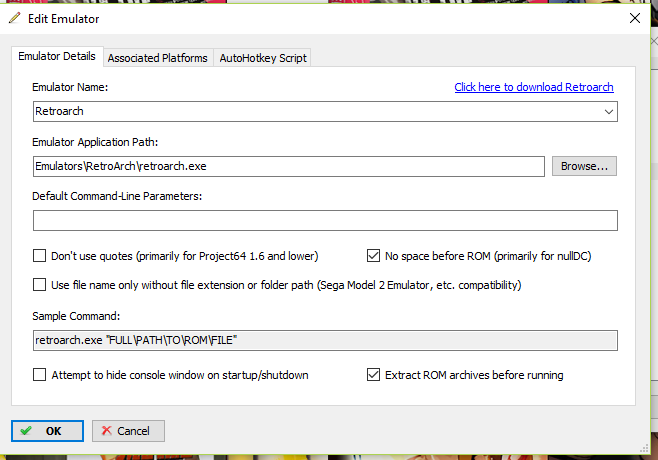658x460 pixels.
Task: Enable the Don't use quotes checkbox
Action: (39, 256)
